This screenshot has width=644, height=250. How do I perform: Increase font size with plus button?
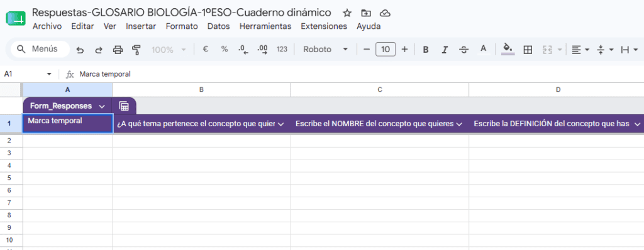coord(404,49)
